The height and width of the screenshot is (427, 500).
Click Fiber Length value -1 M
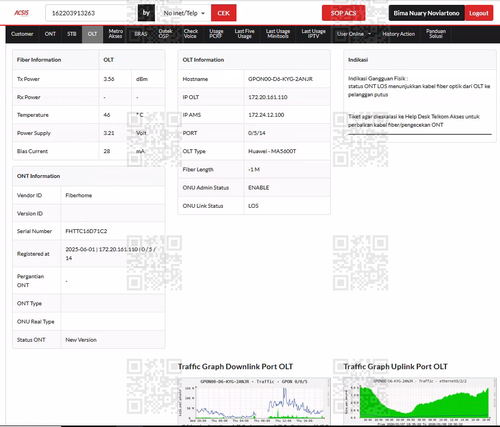coord(254,170)
